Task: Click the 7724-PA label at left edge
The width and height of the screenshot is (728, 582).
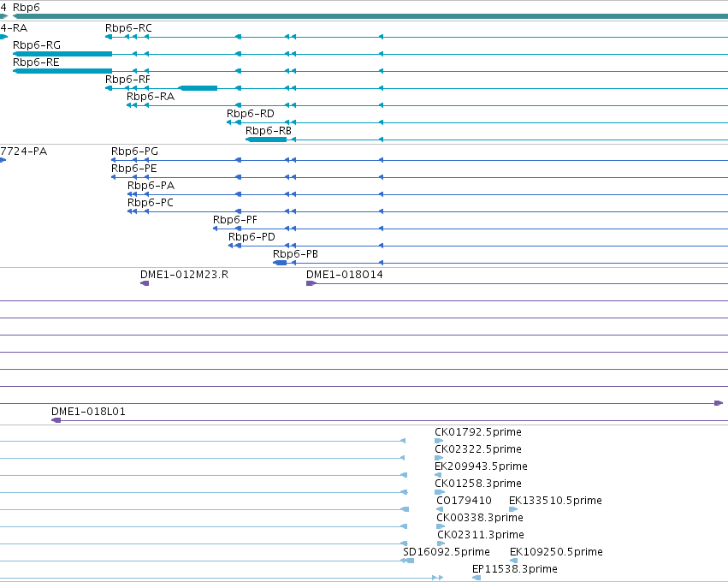Action: click(24, 151)
